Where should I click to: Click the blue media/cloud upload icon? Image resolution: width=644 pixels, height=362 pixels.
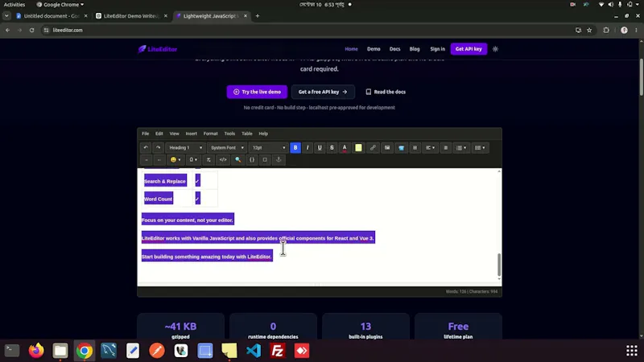click(x=401, y=148)
